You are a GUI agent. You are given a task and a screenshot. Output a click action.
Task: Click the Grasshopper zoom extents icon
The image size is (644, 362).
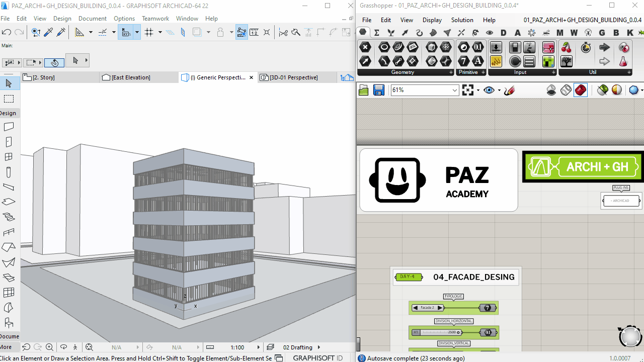[x=468, y=90]
